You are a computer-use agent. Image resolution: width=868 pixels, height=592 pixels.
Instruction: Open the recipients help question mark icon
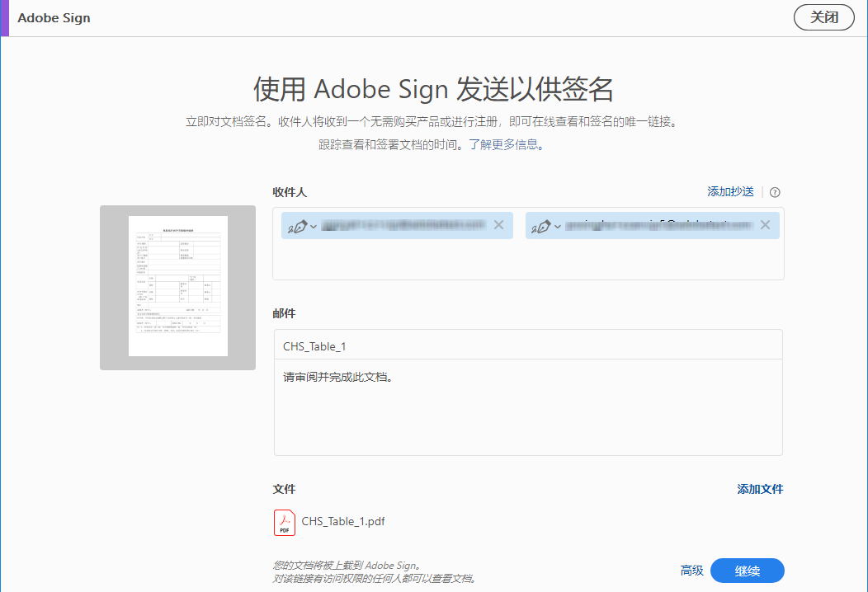774,192
